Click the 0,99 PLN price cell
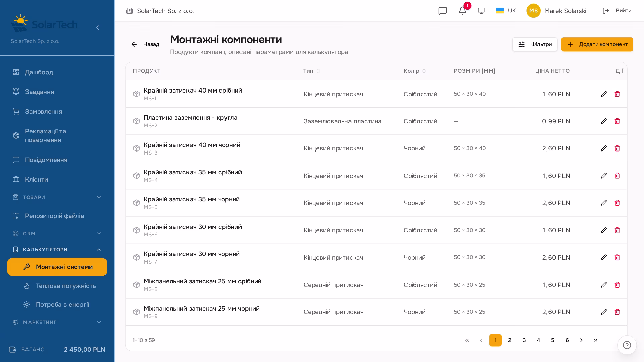This screenshot has width=644, height=362. coord(556,121)
